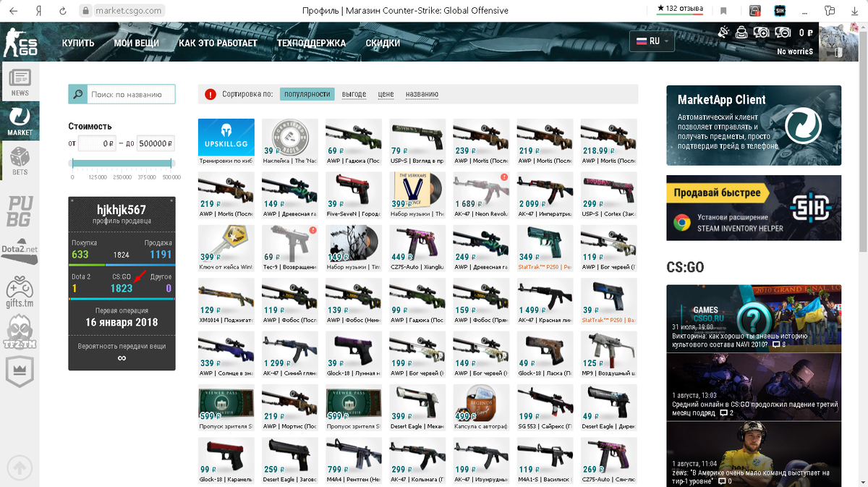The image size is (868, 487).
Task: Open the NAVI 2010 quiz news article
Action: [754, 318]
